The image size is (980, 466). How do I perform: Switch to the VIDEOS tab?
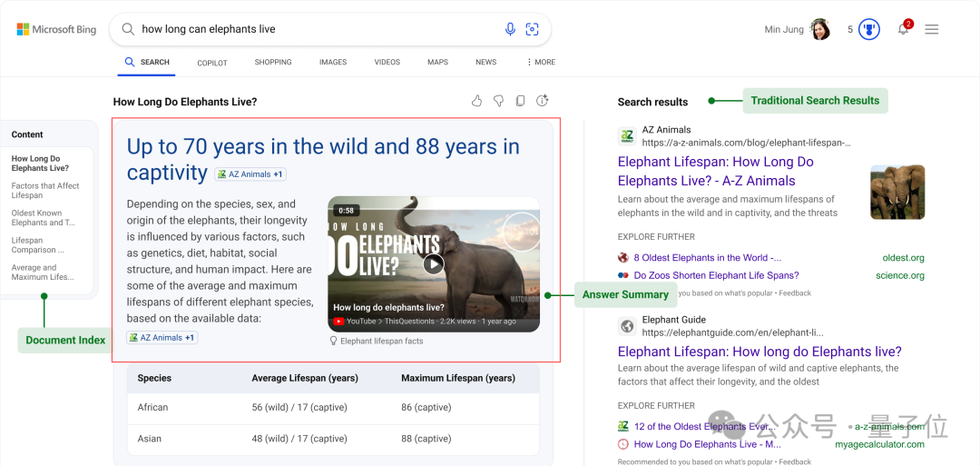tap(387, 63)
